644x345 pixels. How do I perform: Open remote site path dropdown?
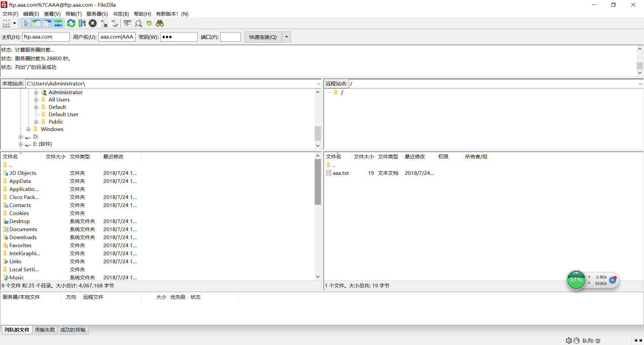click(640, 84)
